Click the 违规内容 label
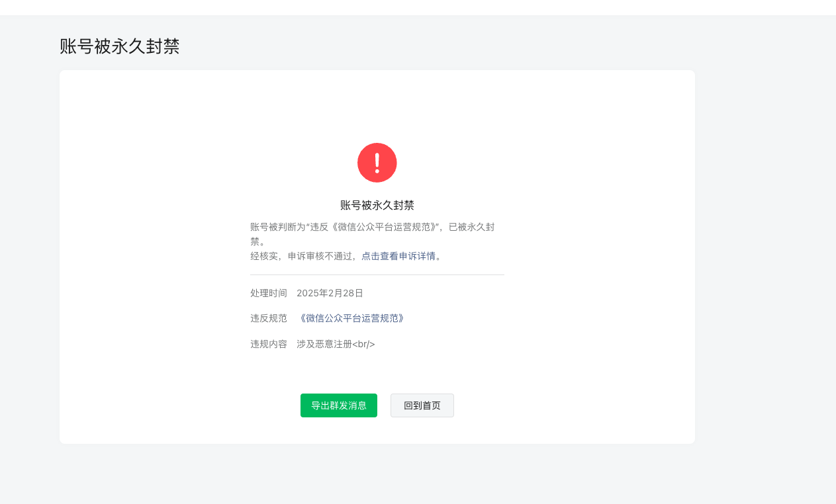Screen dimensions: 836x504 pyautogui.click(x=269, y=344)
